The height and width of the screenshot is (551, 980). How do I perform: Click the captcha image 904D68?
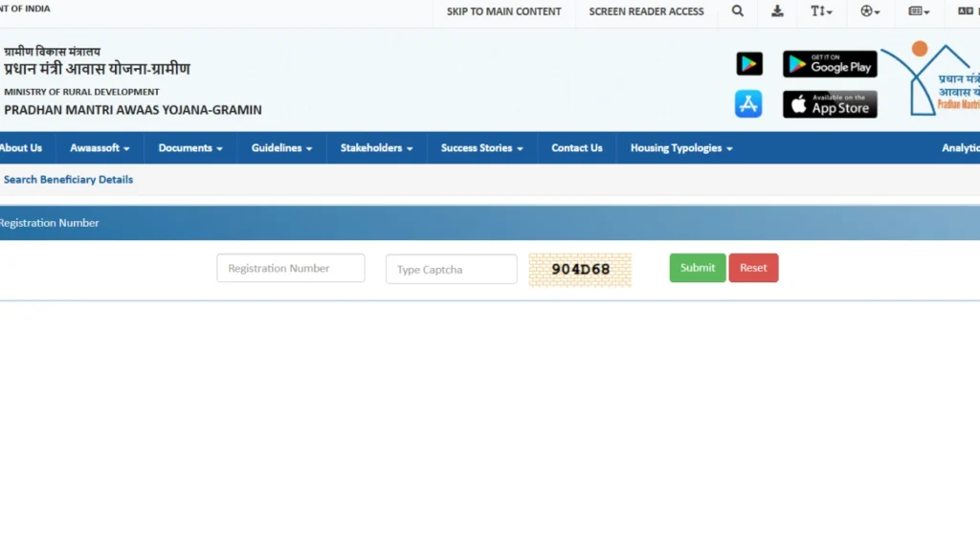[580, 269]
